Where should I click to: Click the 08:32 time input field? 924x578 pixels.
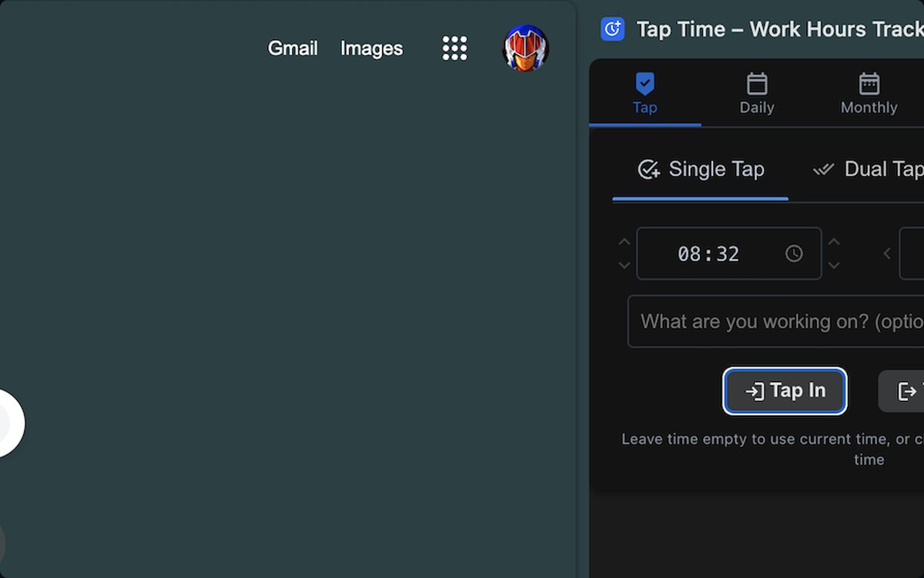[729, 254]
